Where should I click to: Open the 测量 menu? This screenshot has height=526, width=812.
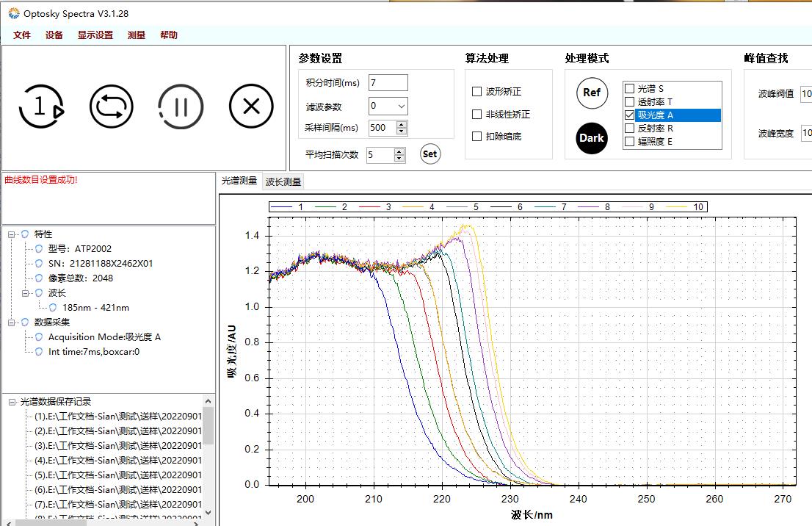[137, 35]
